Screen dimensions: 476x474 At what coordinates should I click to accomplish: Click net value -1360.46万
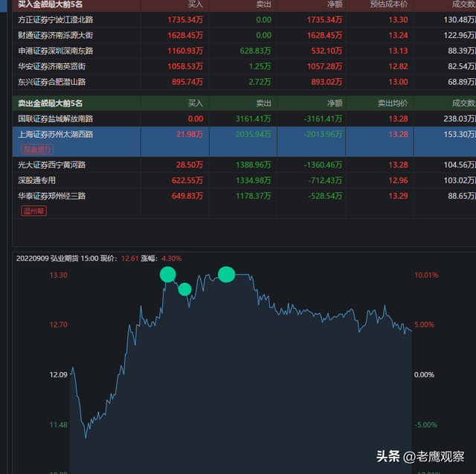tap(323, 165)
